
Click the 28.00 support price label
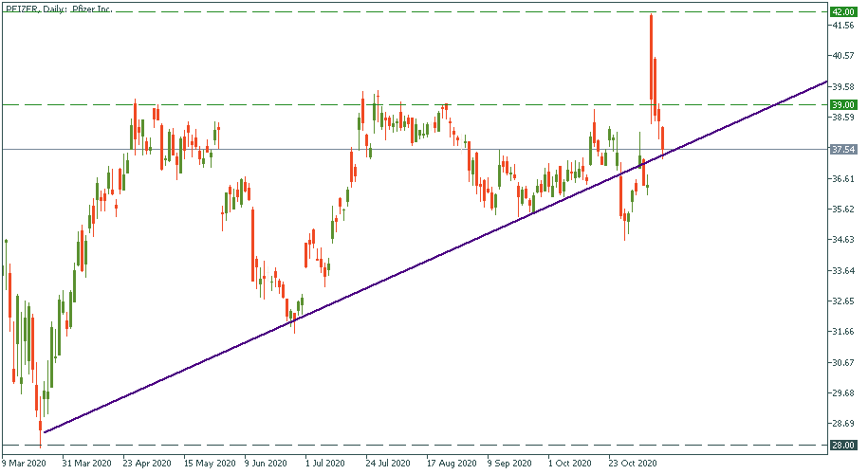coord(842,445)
